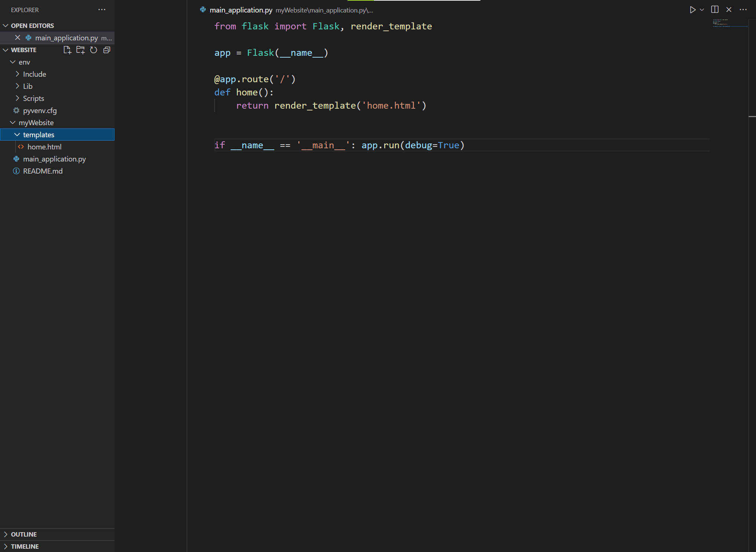Create a new file in WEBSITE explorer
The width and height of the screenshot is (756, 552).
click(67, 50)
